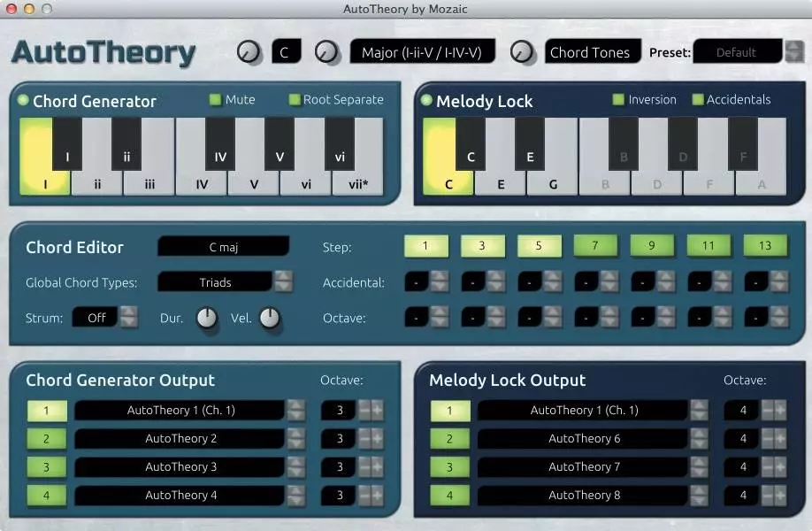Toggle the Inversion checkbox in Melody Lock
Screen dimensions: 812x531
coord(618,100)
